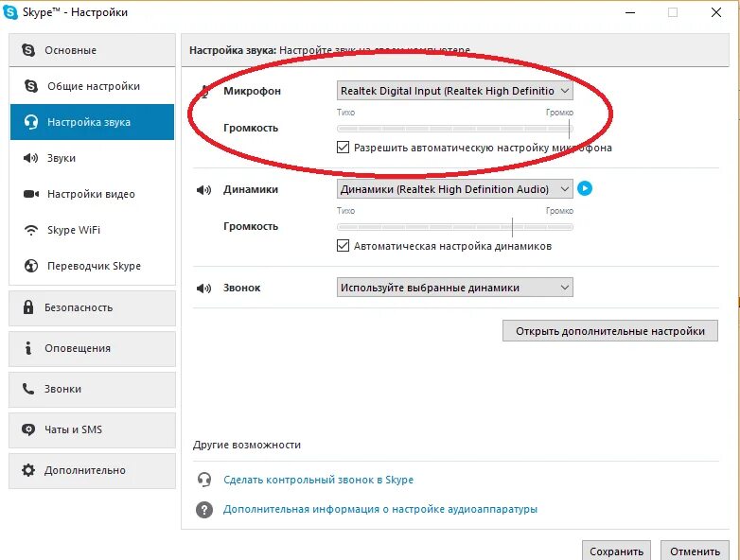
Task: Click the speaker icon next to Динамики
Action: click(203, 189)
